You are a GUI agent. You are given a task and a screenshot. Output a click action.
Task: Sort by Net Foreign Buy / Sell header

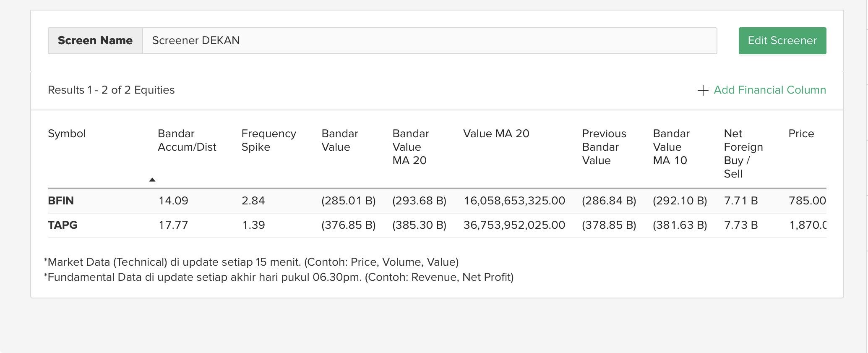(x=743, y=154)
